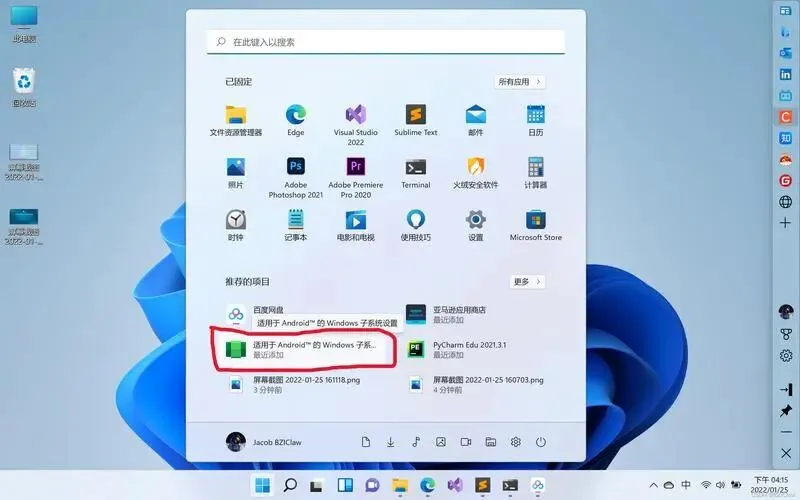Open 知 Zhihu icon in right sidebar
This screenshot has width=800, height=500.
(786, 138)
